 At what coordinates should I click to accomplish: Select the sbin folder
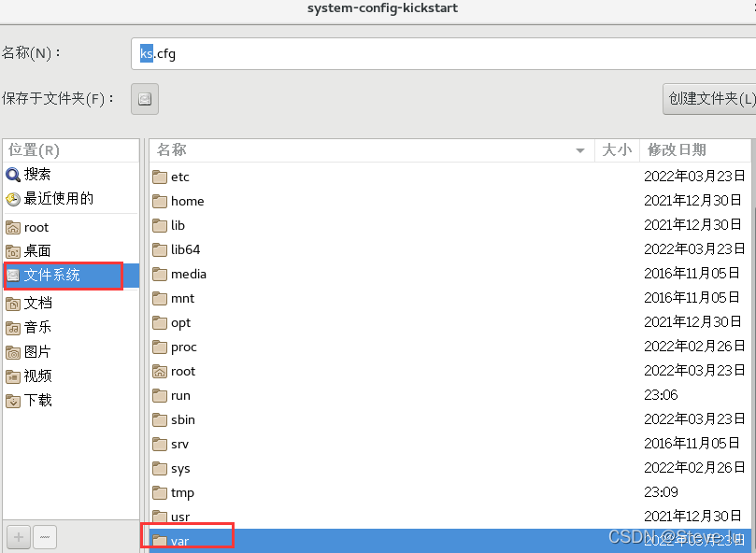coord(449,420)
